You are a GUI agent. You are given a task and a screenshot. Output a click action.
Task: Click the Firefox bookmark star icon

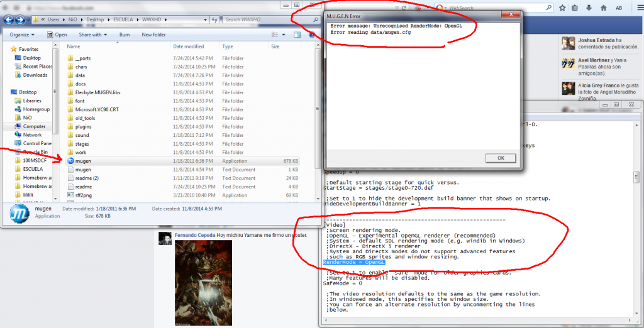561,8
